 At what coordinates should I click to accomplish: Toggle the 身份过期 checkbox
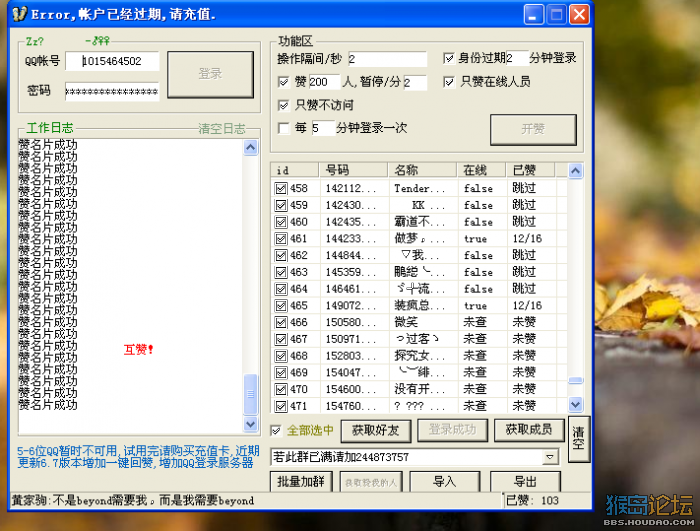(449, 58)
